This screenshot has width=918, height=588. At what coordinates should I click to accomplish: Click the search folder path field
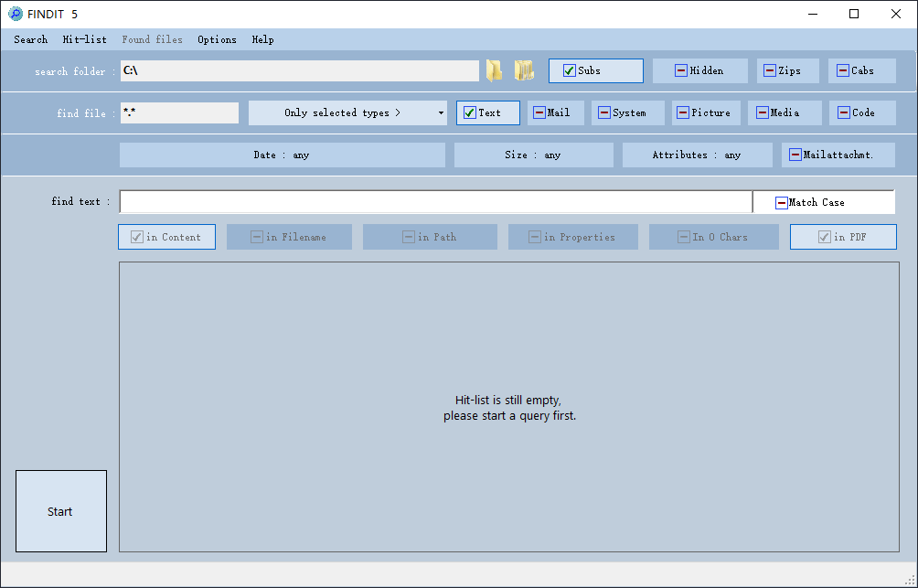click(x=300, y=70)
